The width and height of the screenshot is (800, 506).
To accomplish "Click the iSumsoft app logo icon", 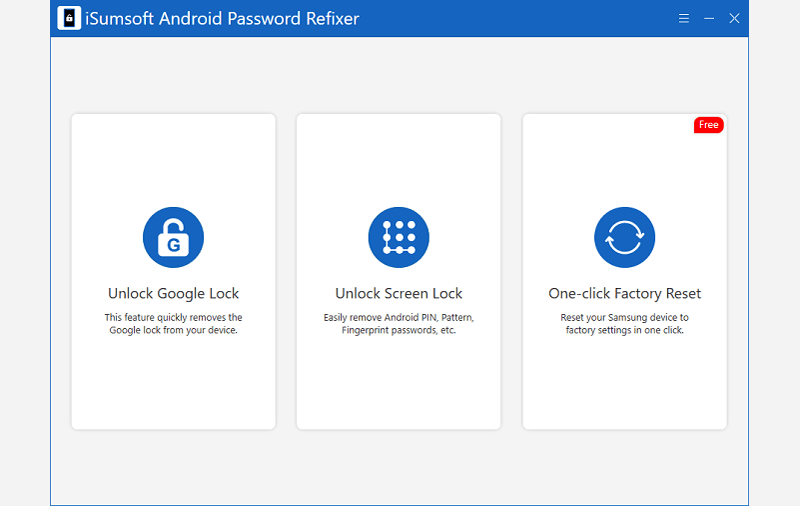I will (x=69, y=19).
